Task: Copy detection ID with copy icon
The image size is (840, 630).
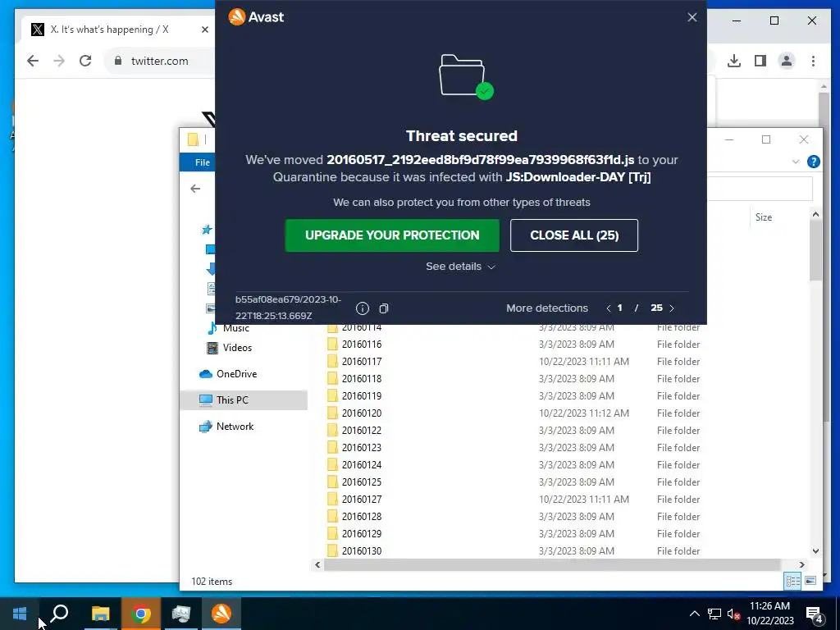Action: point(384,308)
